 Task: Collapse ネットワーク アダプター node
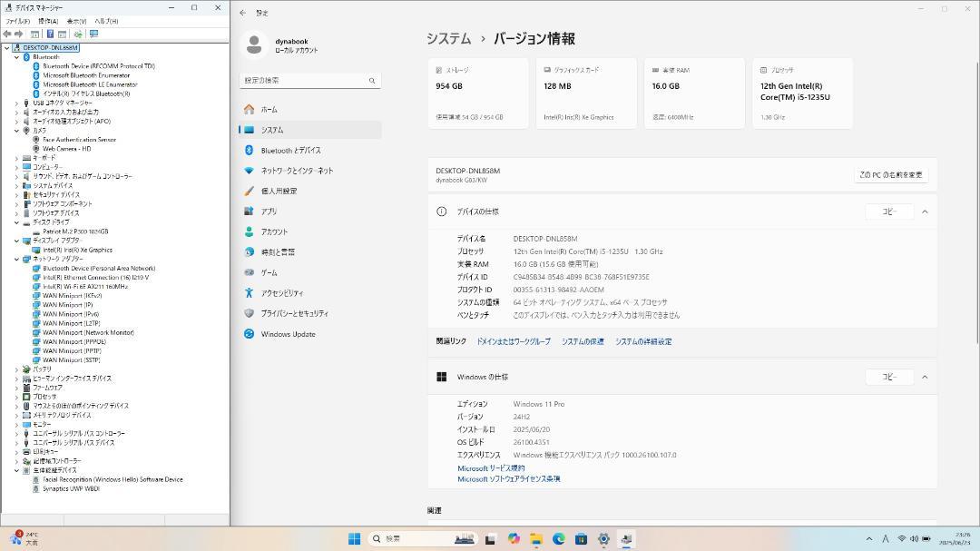(x=17, y=259)
